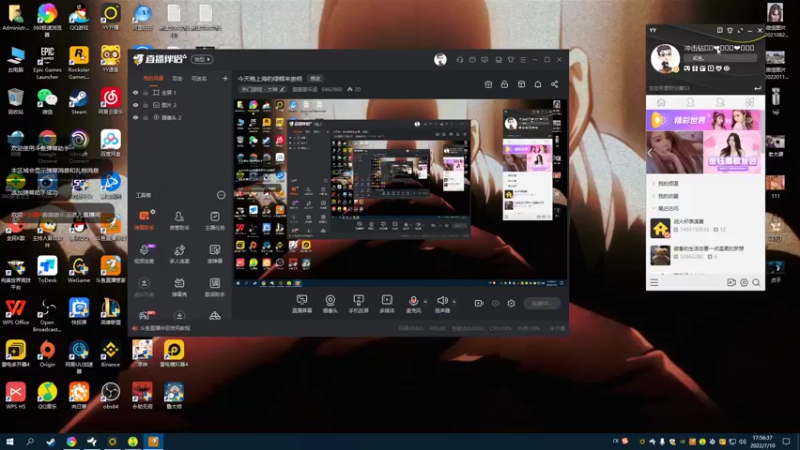Open Windows Start menu

point(10,441)
